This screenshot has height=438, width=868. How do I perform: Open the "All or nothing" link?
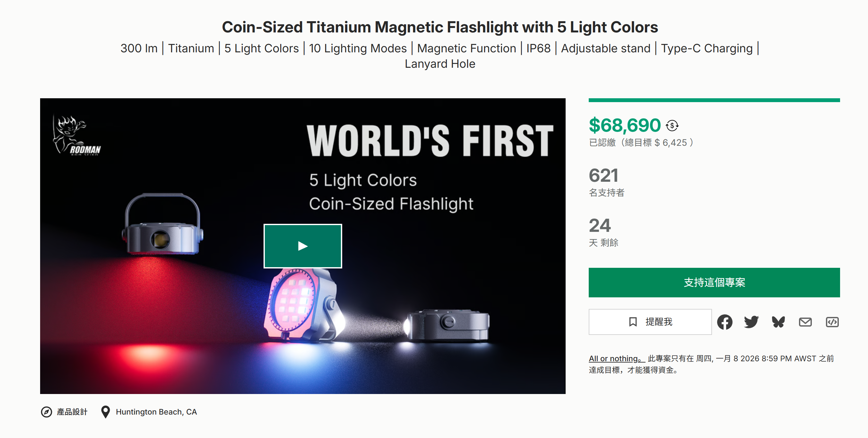(616, 358)
